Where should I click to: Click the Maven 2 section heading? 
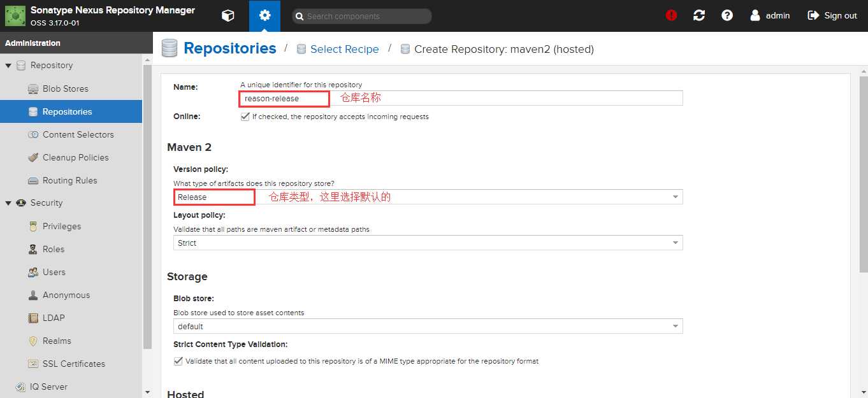pos(189,147)
